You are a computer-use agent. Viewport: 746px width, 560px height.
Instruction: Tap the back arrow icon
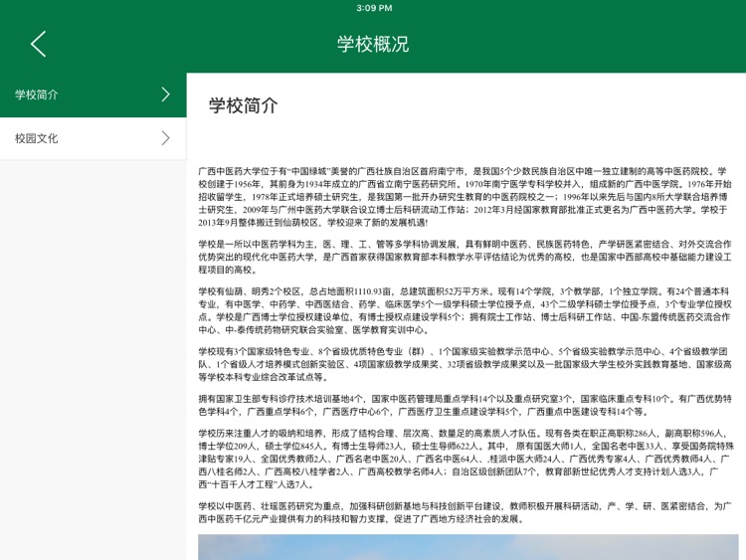pyautogui.click(x=39, y=44)
